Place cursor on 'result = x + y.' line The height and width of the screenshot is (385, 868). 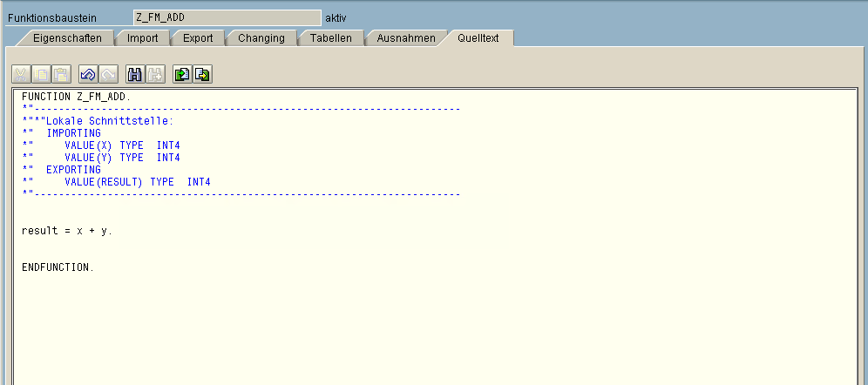click(x=67, y=231)
